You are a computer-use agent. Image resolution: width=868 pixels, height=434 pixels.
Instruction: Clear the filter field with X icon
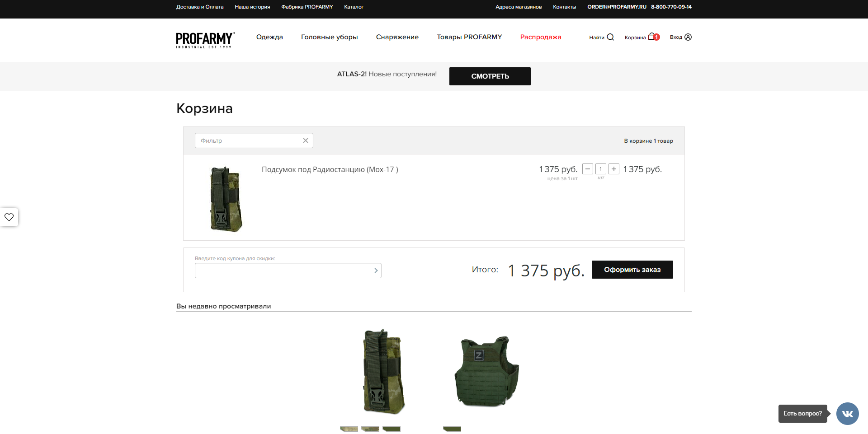click(x=306, y=140)
